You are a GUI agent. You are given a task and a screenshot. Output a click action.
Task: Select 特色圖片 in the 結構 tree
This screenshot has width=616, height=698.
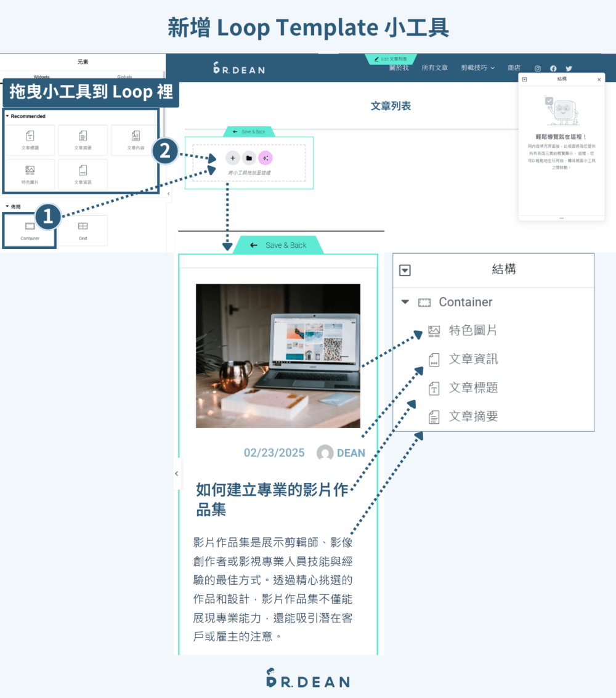point(472,330)
